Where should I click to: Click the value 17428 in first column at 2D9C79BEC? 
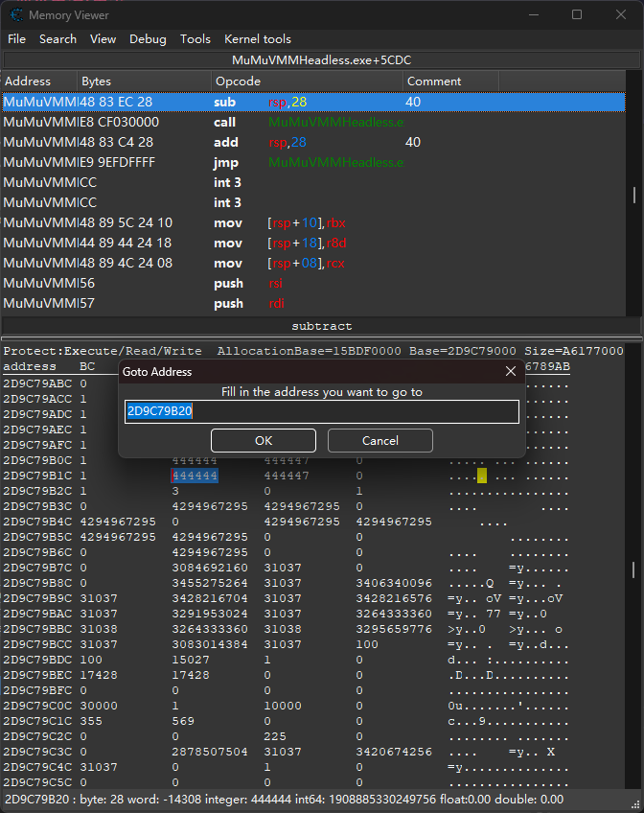tap(99, 675)
